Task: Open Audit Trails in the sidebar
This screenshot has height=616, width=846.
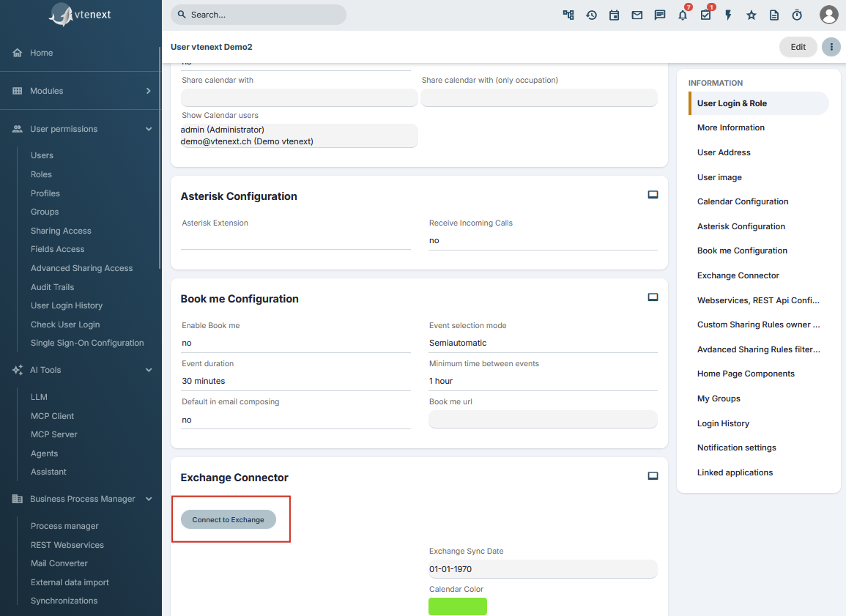Action: point(52,287)
